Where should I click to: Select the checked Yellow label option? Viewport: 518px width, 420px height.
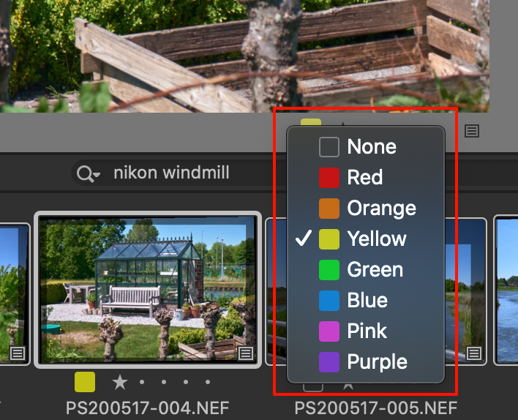point(366,239)
